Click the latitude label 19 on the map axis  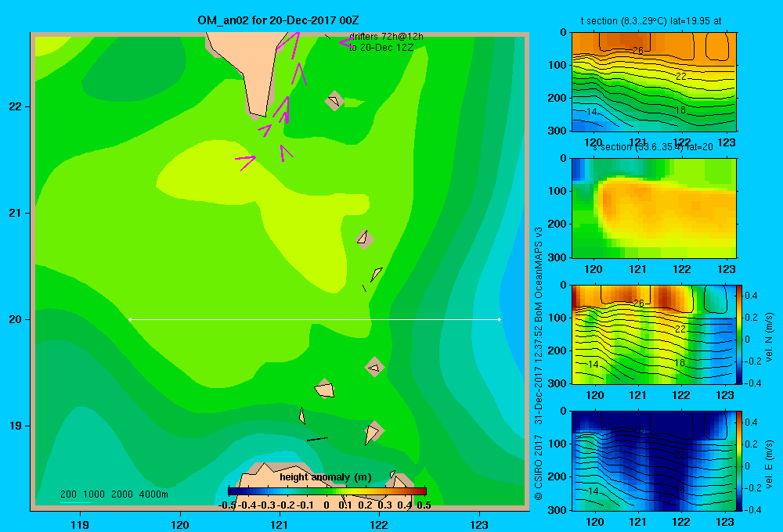click(x=16, y=426)
